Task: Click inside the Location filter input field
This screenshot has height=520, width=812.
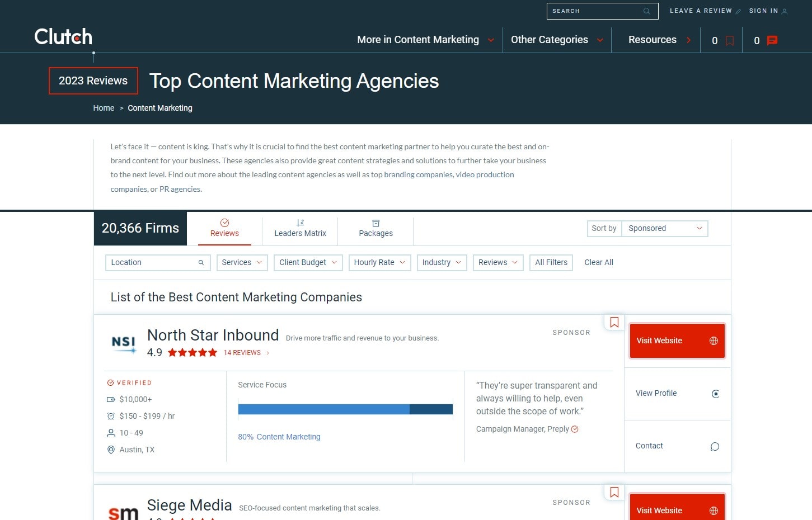Action: pos(151,262)
